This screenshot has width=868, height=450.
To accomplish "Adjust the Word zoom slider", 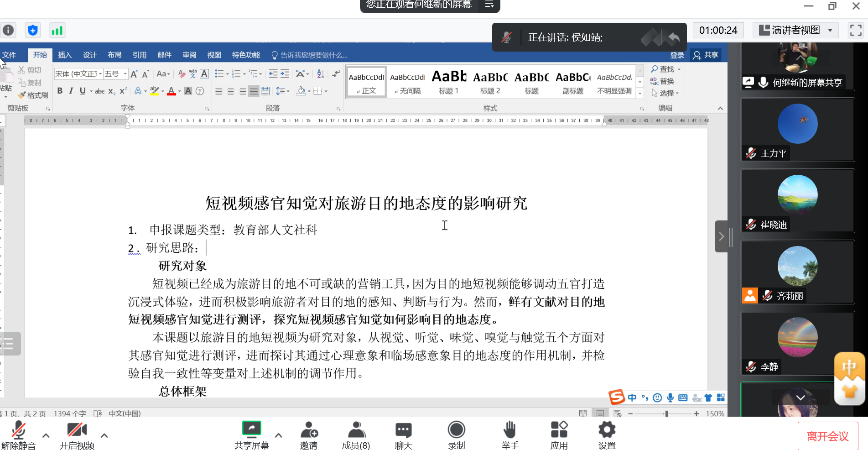I will (x=666, y=413).
